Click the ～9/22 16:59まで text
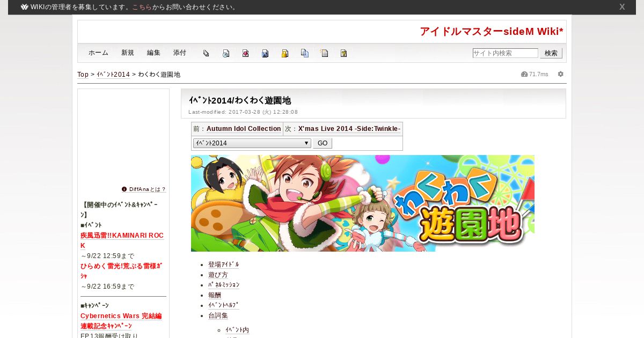 107,286
